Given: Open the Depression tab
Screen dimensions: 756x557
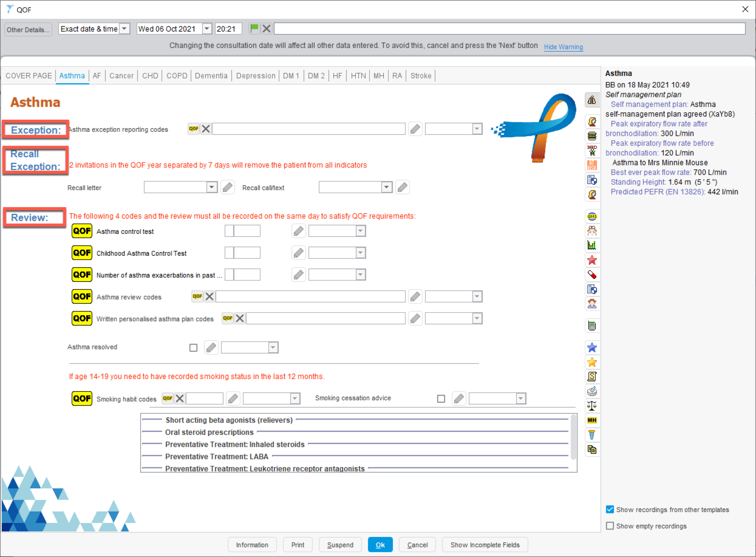Looking at the screenshot, I should coord(255,75).
